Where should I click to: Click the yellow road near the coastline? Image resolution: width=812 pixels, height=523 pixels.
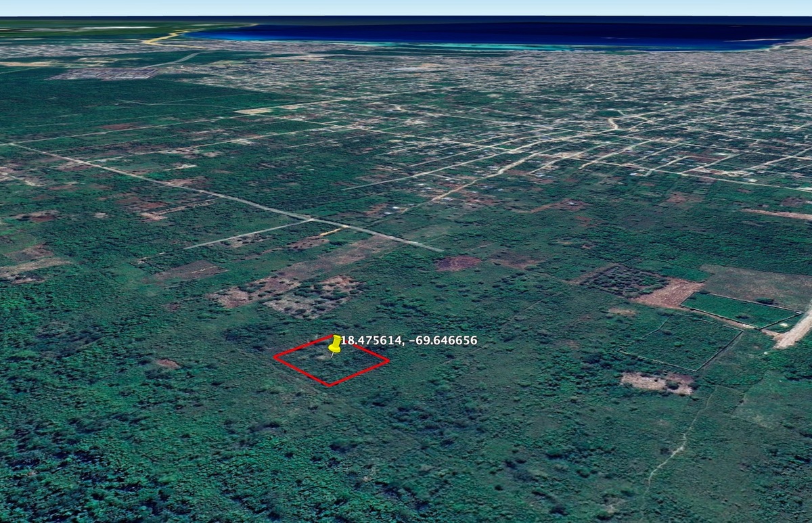(161, 38)
